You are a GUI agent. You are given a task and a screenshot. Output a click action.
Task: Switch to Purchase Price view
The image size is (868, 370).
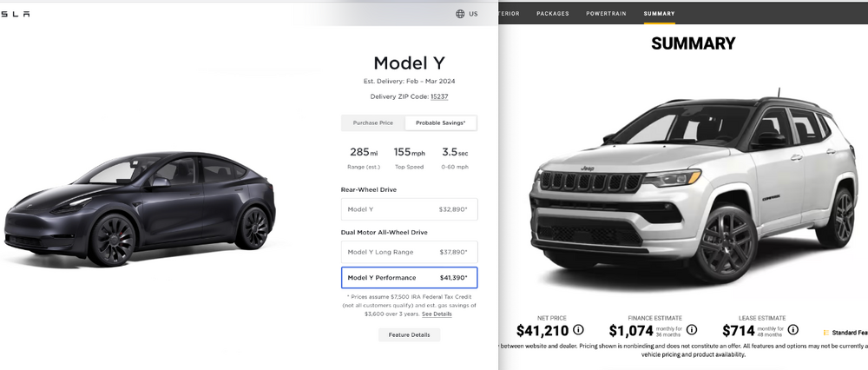click(373, 123)
